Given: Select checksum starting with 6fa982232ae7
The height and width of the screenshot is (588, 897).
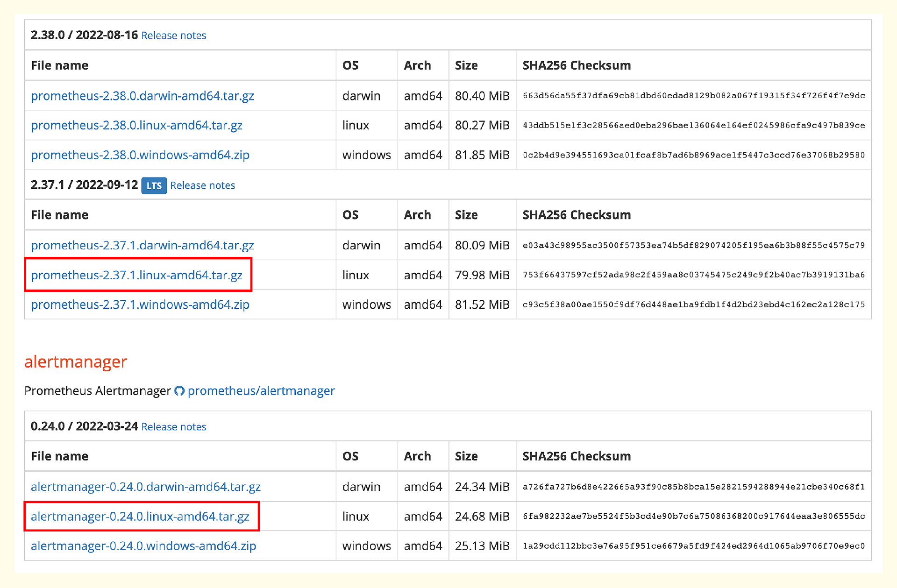Looking at the screenshot, I should tap(694, 517).
